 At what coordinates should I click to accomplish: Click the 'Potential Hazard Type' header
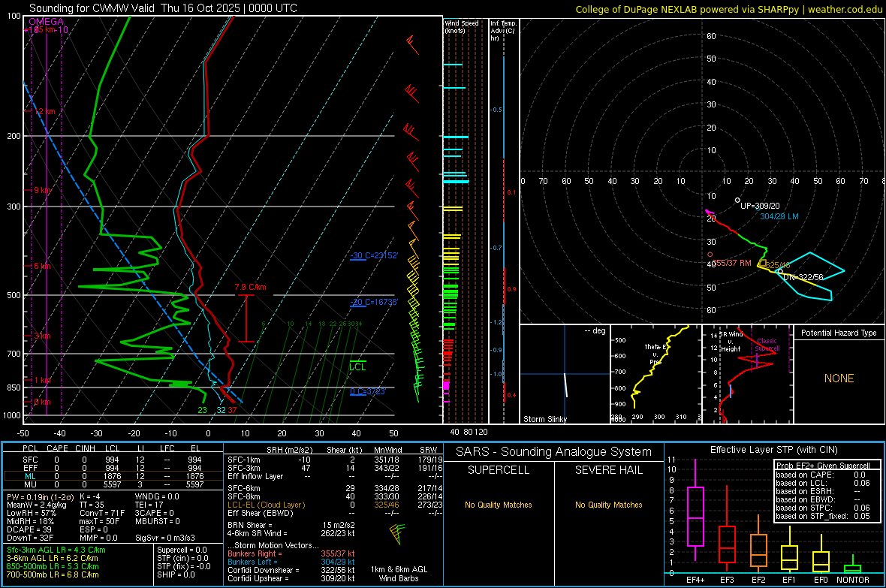pyautogui.click(x=839, y=333)
